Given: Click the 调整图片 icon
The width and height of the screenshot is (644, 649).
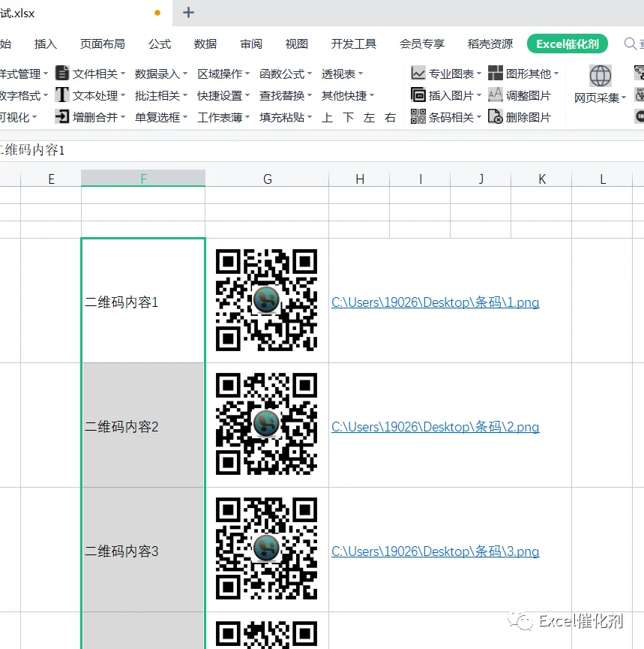Looking at the screenshot, I should click(x=495, y=95).
